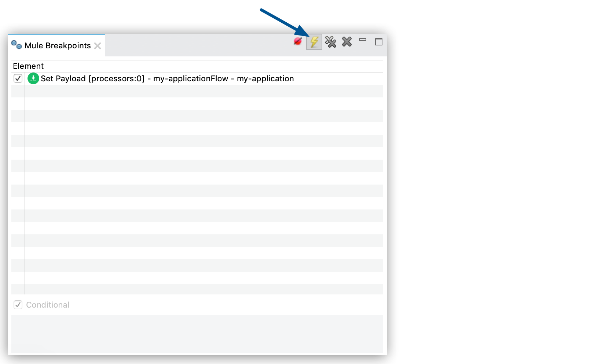Enable the breakpoint checkbox next to Set Payload

pos(18,78)
